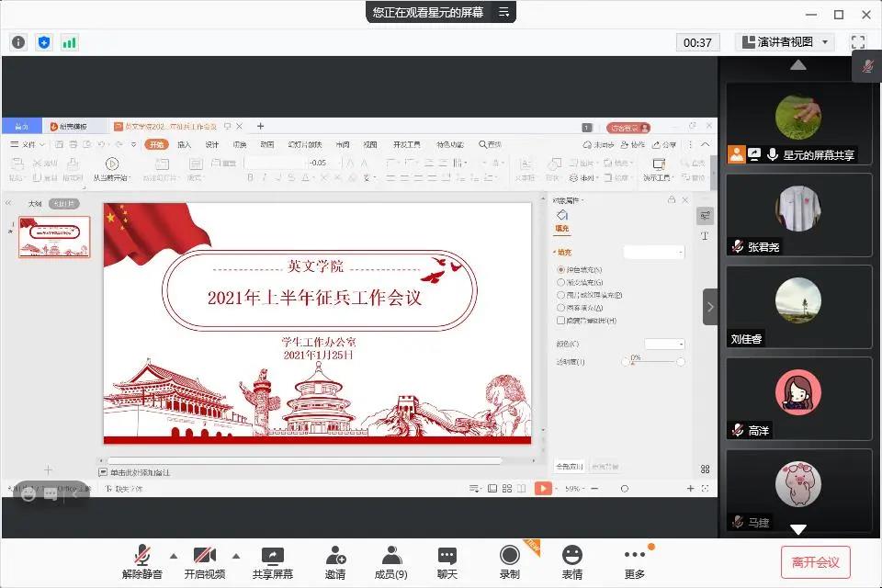Open the screen-viewing banner options menu
Screen dimensions: 882x588
pos(503,12)
